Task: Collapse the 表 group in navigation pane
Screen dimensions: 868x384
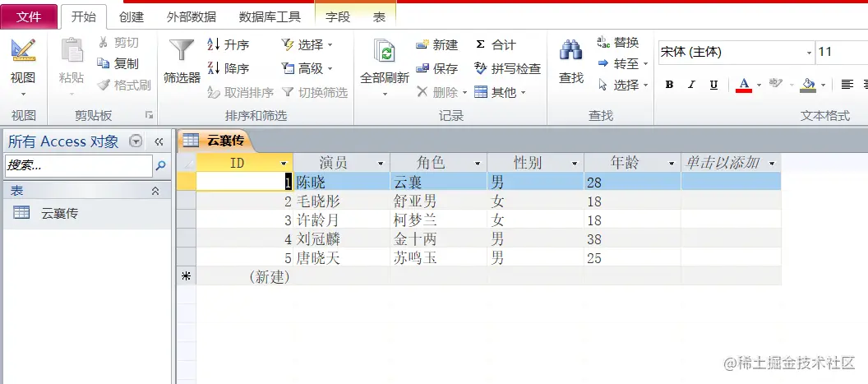Action: pyautogui.click(x=155, y=191)
